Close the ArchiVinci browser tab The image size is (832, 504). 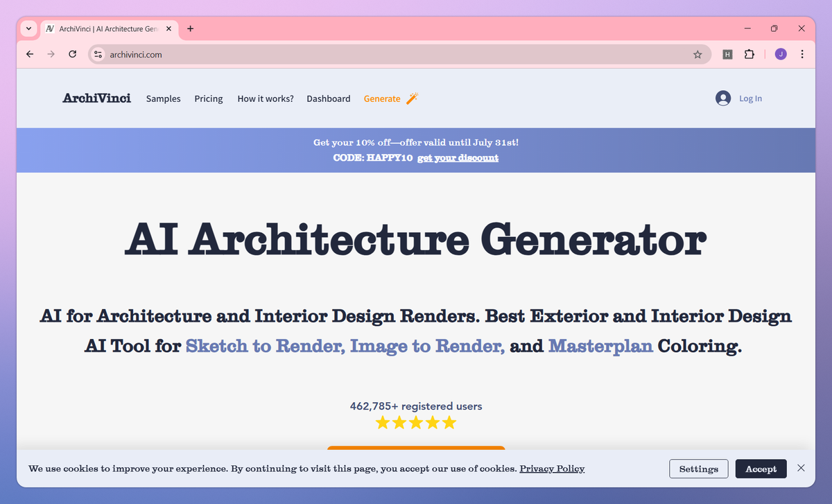(168, 28)
